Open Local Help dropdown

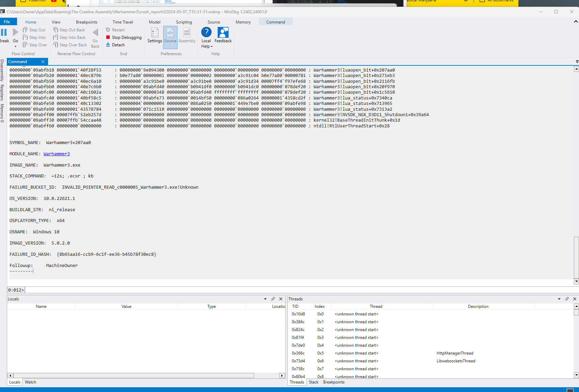pyautogui.click(x=206, y=44)
